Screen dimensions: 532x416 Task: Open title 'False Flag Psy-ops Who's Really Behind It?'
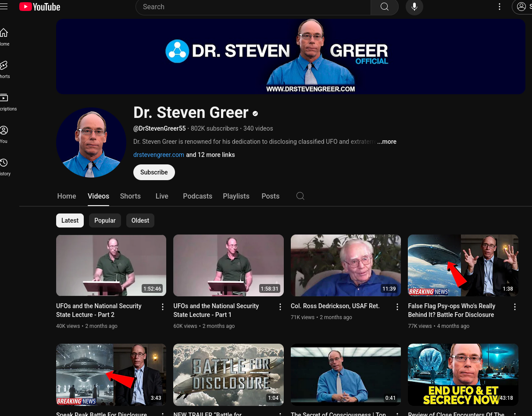click(452, 310)
